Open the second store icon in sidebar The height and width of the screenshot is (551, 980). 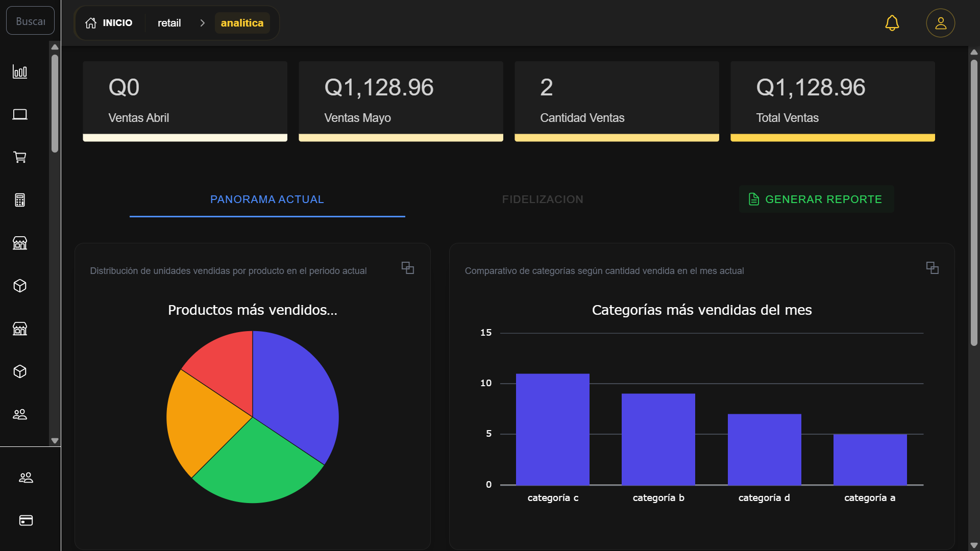click(20, 329)
